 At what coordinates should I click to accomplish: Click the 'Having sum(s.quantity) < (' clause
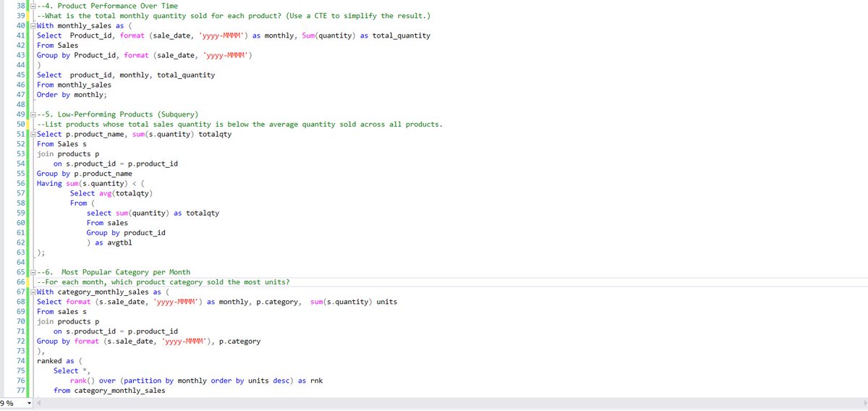tap(91, 183)
